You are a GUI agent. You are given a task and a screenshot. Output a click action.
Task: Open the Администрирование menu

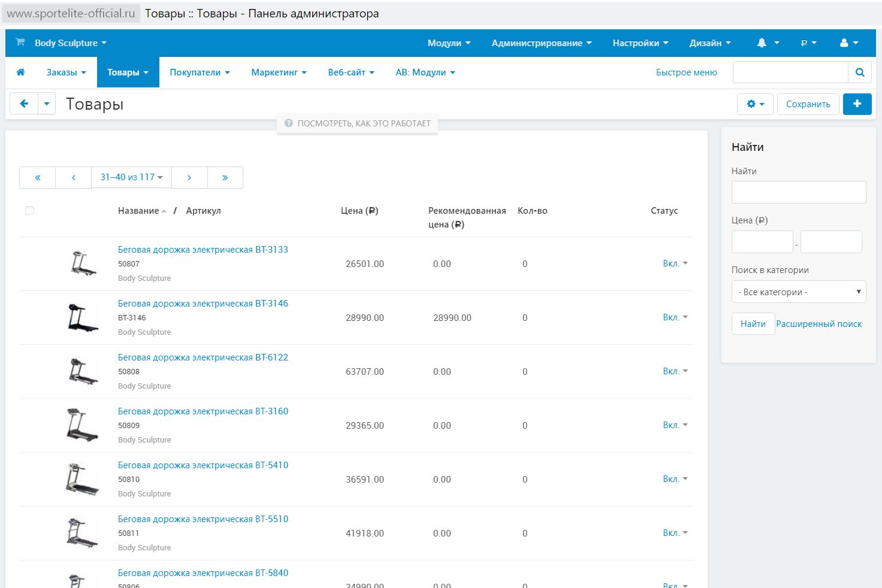542,43
